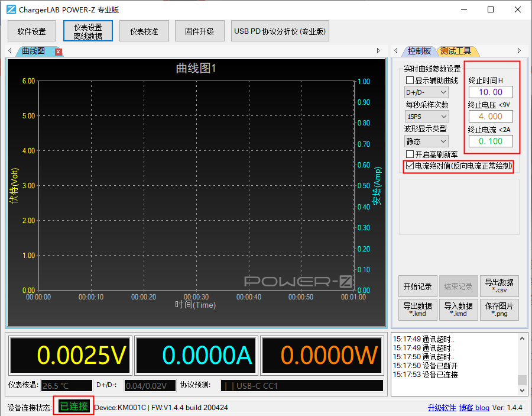Open the D+/D- auxiliary curve dropdown
Viewport: 532px width, 416px height.
click(x=426, y=92)
